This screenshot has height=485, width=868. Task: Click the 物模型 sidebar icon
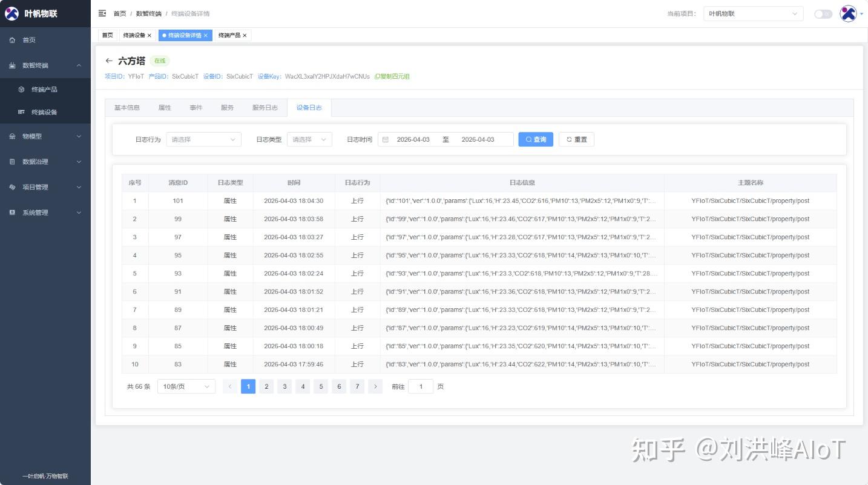(x=12, y=136)
